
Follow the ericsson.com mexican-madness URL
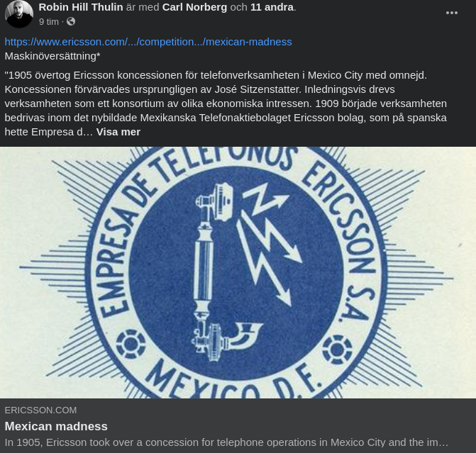[x=148, y=42]
